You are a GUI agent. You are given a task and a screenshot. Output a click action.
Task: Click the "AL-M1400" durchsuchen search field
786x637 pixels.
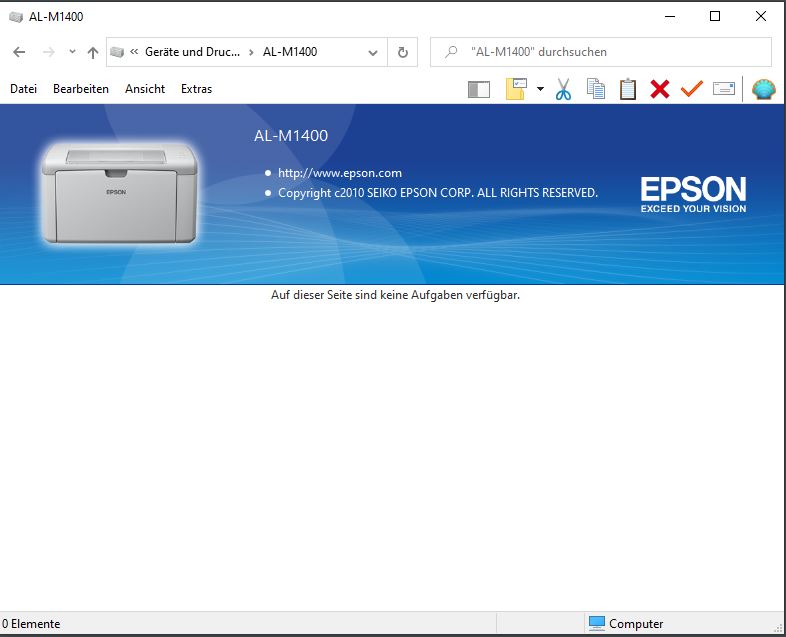point(601,52)
